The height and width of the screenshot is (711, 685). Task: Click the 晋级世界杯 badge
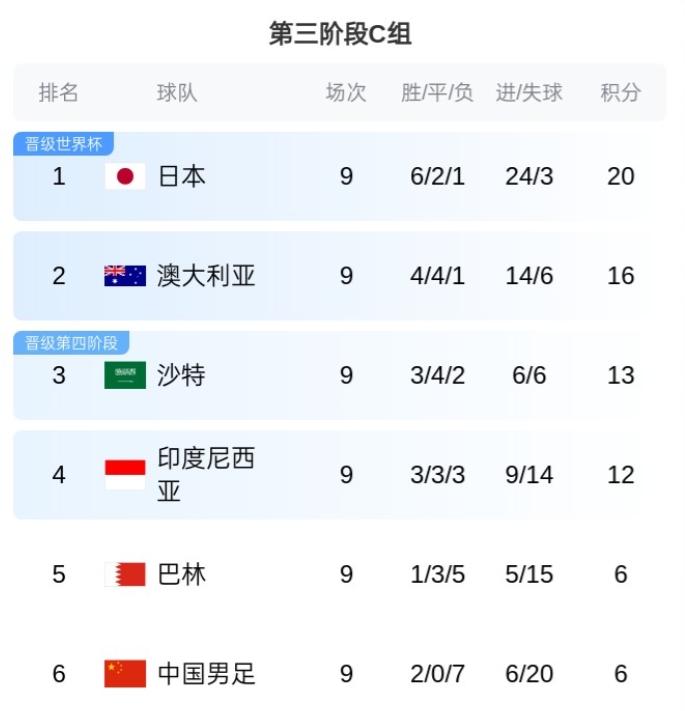[64, 144]
